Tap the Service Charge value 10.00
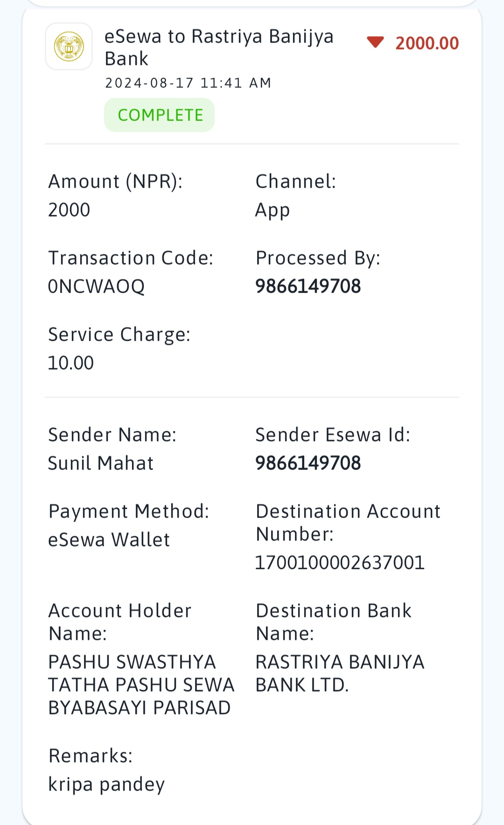Screen dimensions: 504x825 click(71, 363)
